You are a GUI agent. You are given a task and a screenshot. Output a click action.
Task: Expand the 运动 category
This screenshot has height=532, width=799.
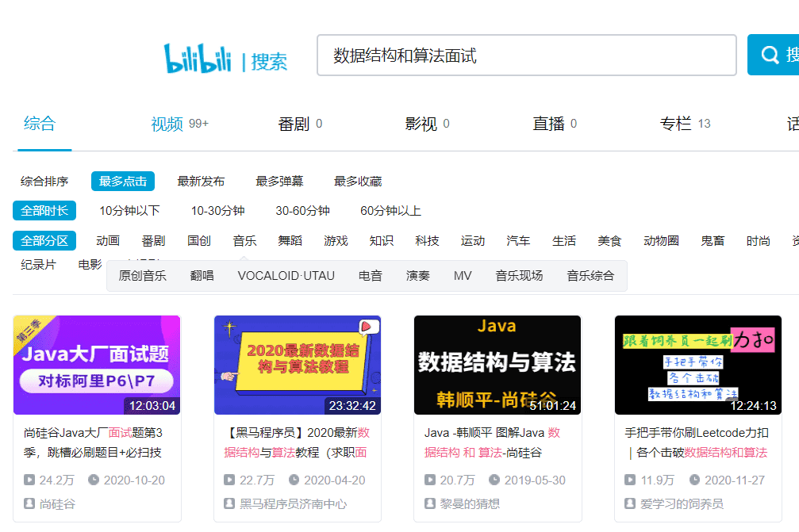tap(472, 241)
